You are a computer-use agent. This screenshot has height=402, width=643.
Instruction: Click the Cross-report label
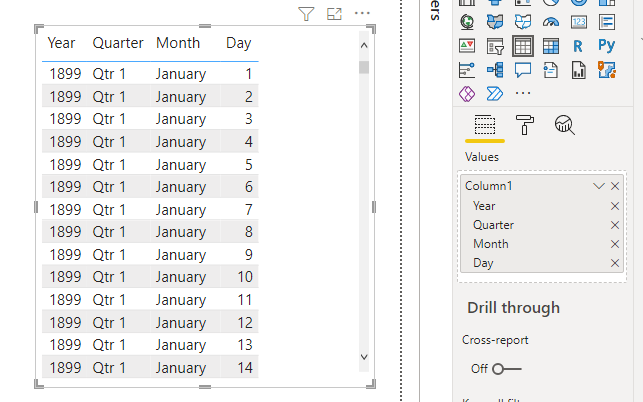[x=495, y=340]
